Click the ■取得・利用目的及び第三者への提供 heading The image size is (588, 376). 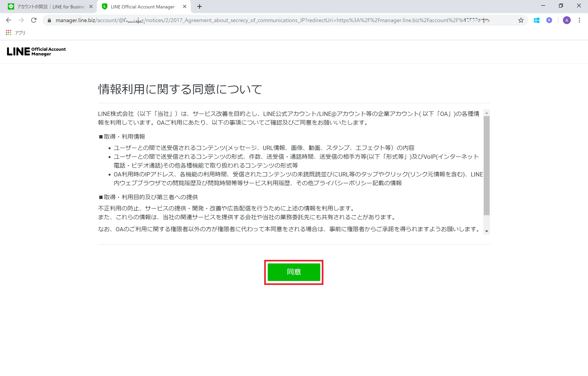tap(148, 197)
